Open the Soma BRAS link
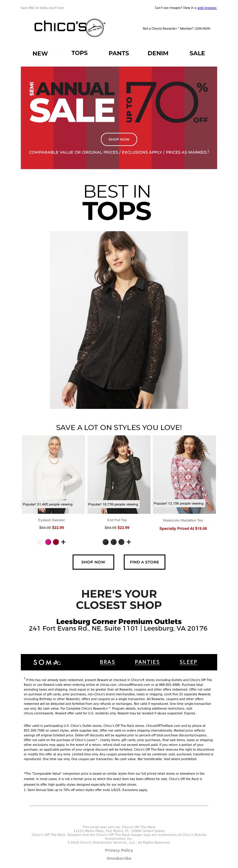The width and height of the screenshot is (238, 868). 107,662
